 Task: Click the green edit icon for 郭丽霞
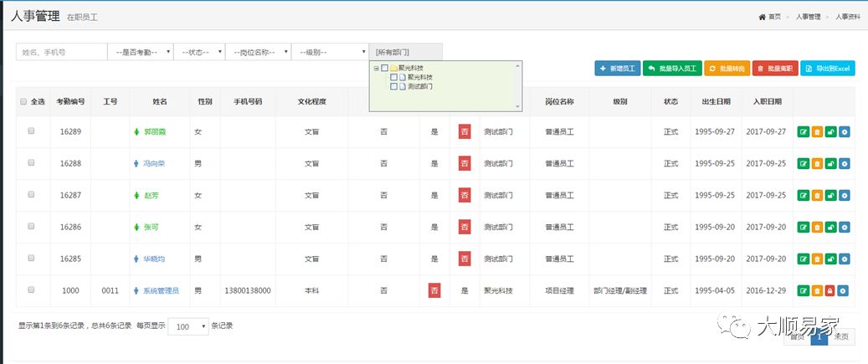pos(804,132)
